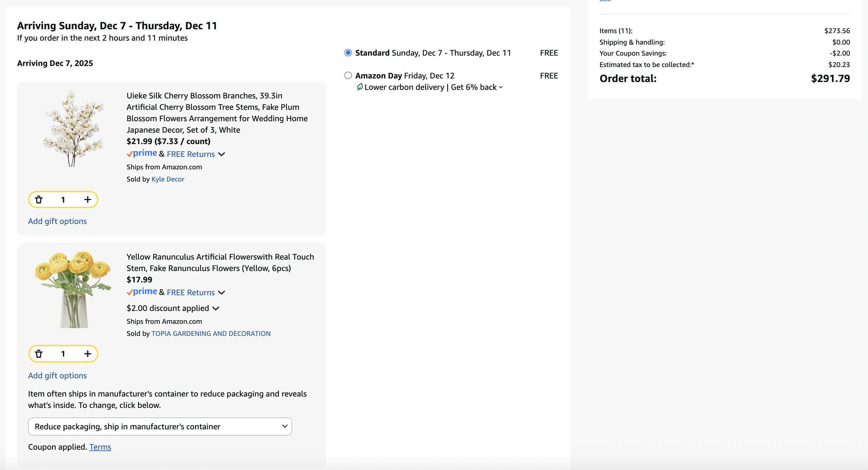Choose Amazon Day Friday delivery option
Image resolution: width=868 pixels, height=470 pixels.
click(348, 76)
